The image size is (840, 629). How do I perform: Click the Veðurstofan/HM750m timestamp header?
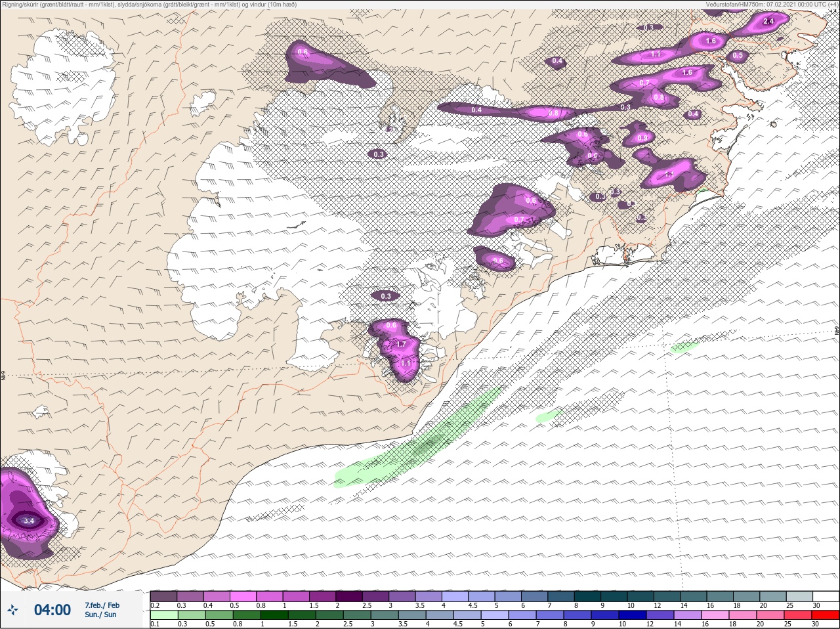pyautogui.click(x=772, y=4)
